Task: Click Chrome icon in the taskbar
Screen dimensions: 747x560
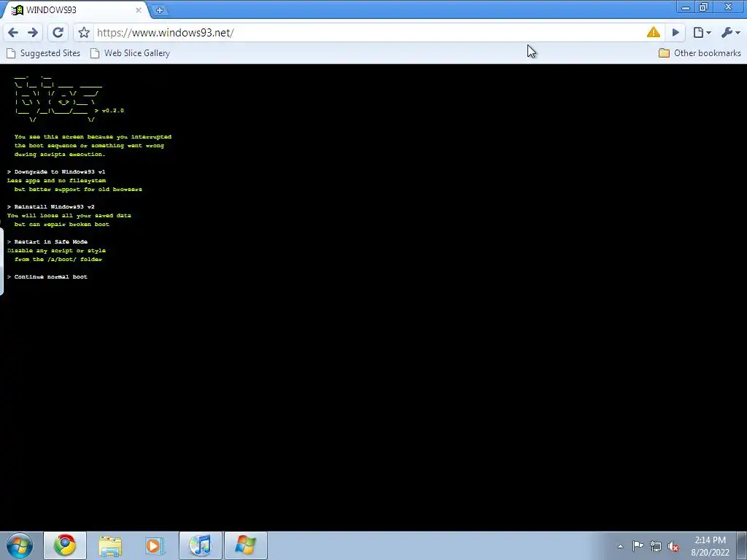Action: 65,545
